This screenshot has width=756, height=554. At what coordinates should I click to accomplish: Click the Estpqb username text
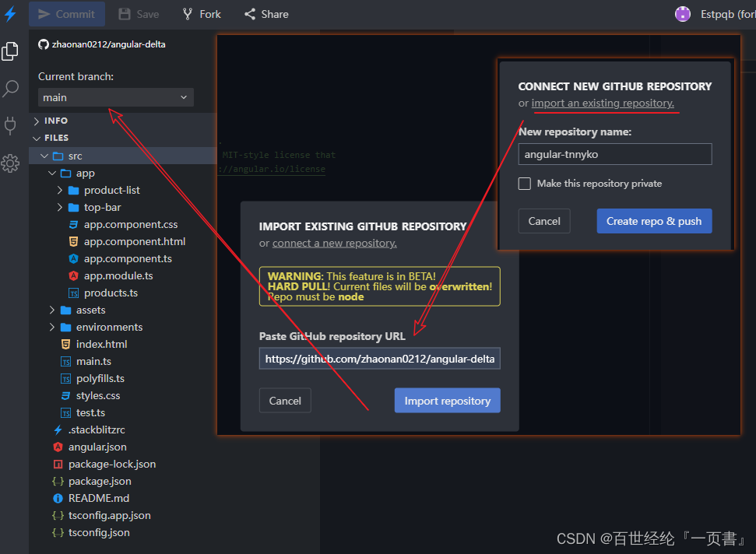pos(717,15)
